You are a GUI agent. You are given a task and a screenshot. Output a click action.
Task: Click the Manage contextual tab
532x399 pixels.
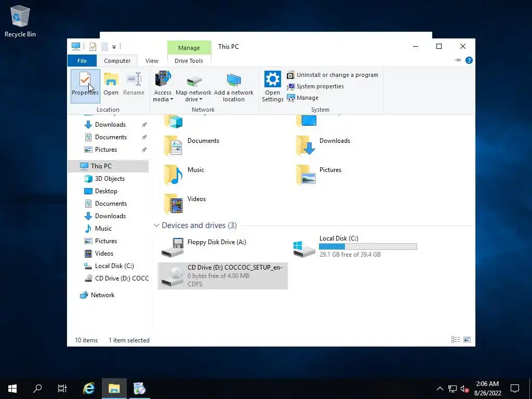click(189, 48)
